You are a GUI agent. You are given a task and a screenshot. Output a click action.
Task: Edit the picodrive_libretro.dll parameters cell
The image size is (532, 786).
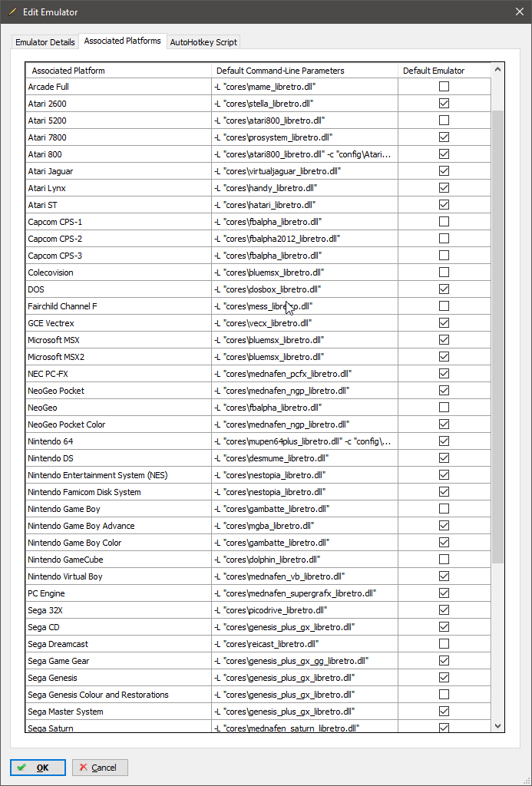tap(305, 610)
